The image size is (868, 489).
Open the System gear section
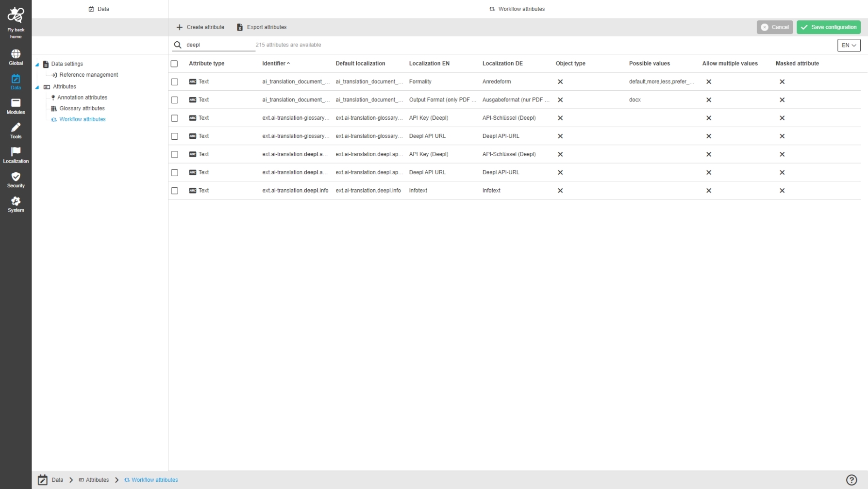coord(16,204)
